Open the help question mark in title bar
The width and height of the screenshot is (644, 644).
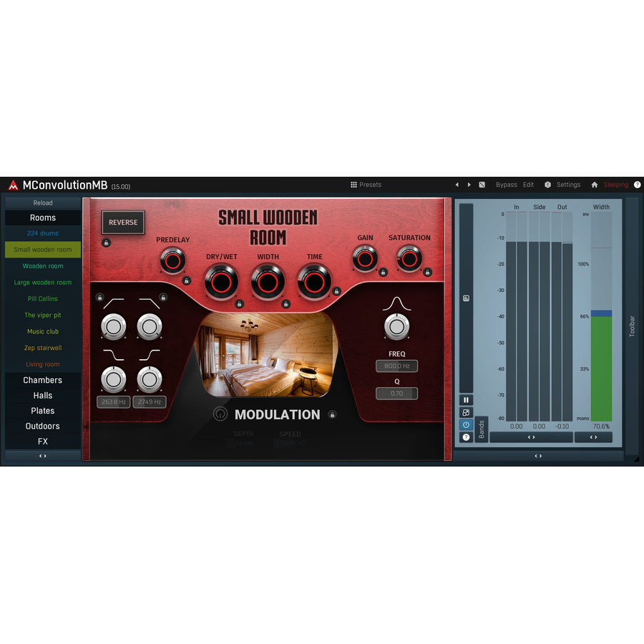click(637, 185)
